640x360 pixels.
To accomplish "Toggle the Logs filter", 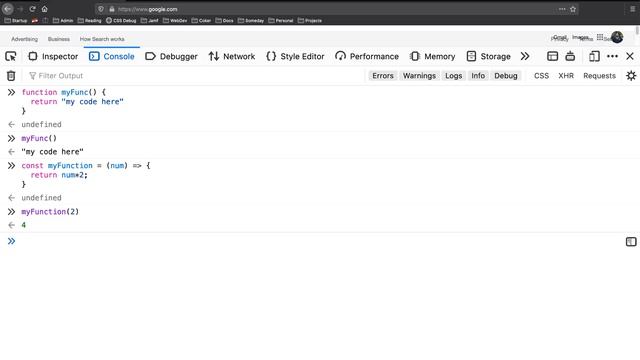I will [453, 76].
